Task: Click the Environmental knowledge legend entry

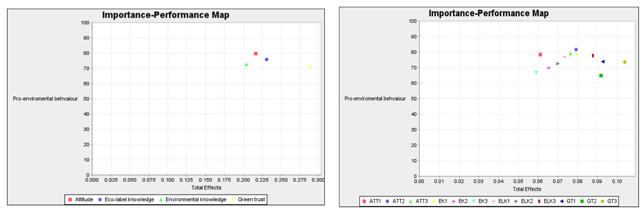Action: tap(195, 200)
